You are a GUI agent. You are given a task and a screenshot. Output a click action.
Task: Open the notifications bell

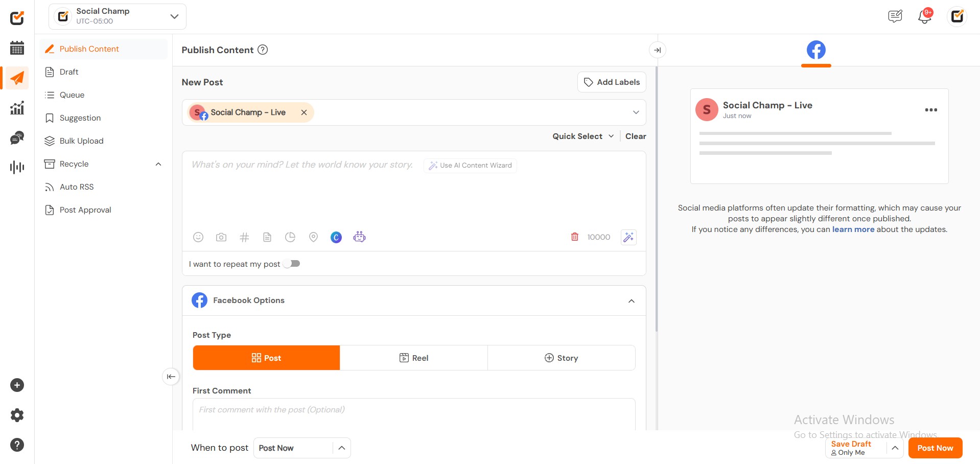[x=924, y=16]
